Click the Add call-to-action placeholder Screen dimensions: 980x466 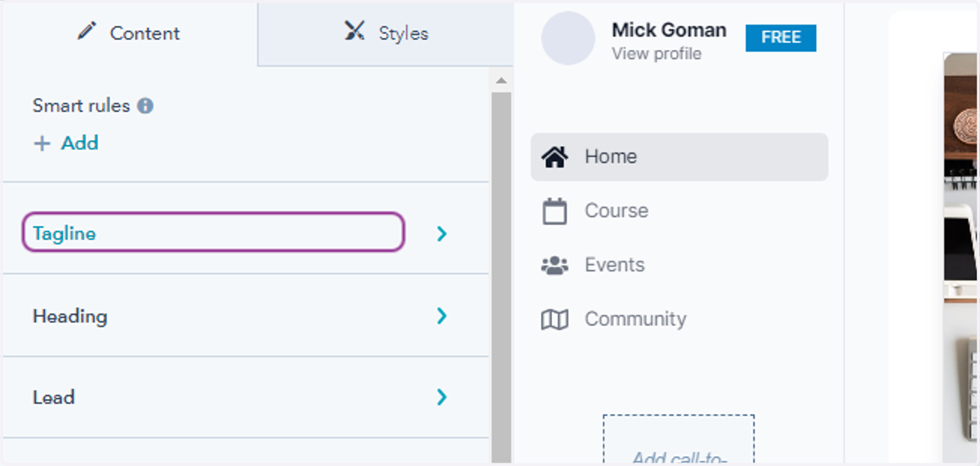(679, 440)
